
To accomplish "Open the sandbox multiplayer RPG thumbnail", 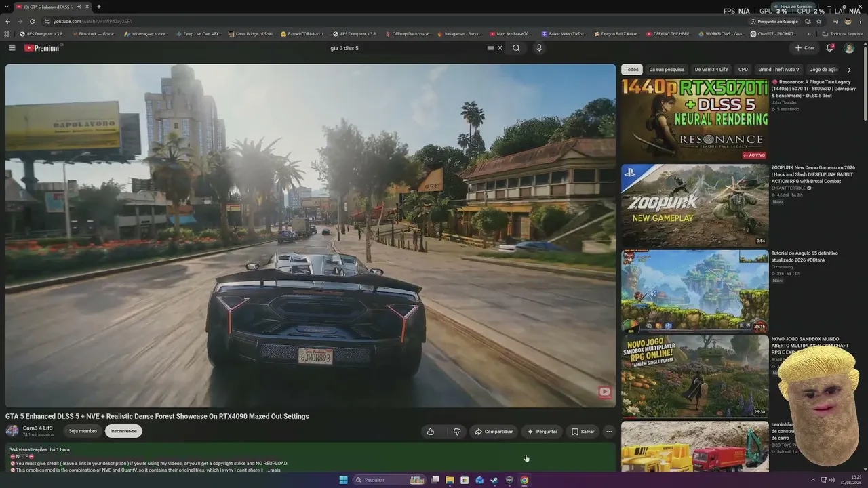I will pyautogui.click(x=694, y=376).
